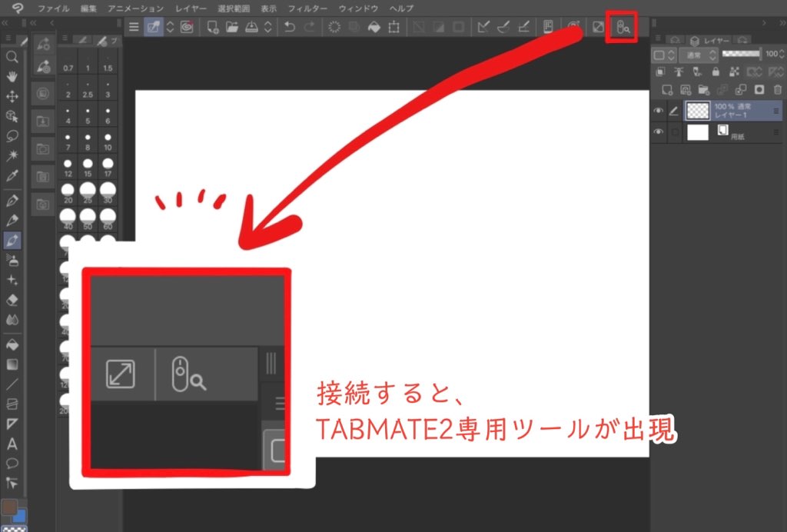Toggle Set as Reference Layer lighthouse icon
This screenshot has width=787, height=532.
[x=679, y=71]
